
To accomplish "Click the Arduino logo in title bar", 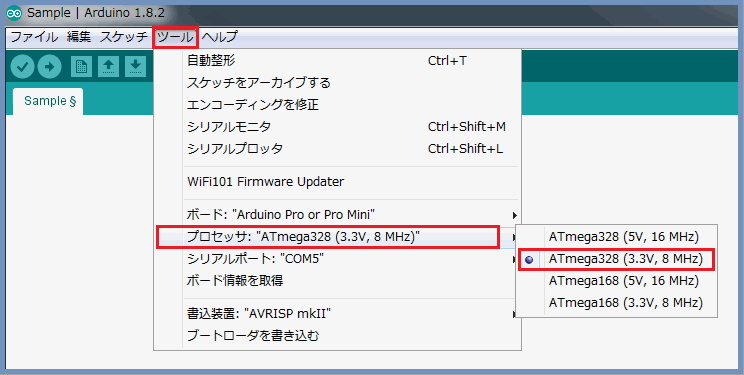I will (14, 13).
